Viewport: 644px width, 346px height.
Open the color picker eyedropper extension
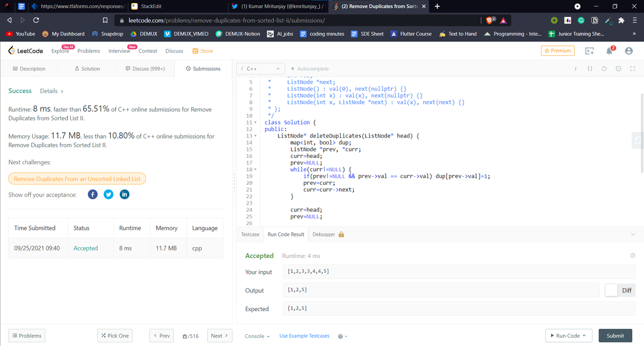click(608, 20)
